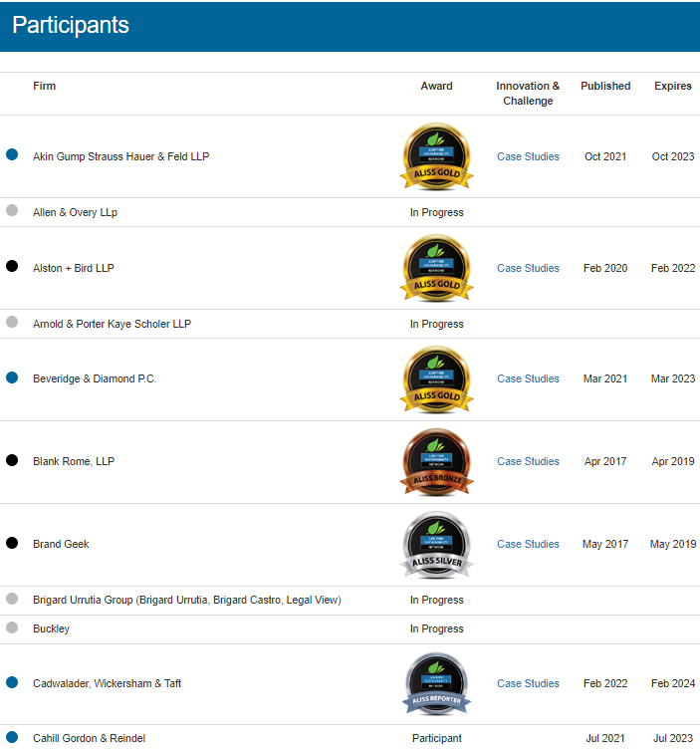Click In Progress status for Buckley
700x751 pixels.
pos(437,628)
